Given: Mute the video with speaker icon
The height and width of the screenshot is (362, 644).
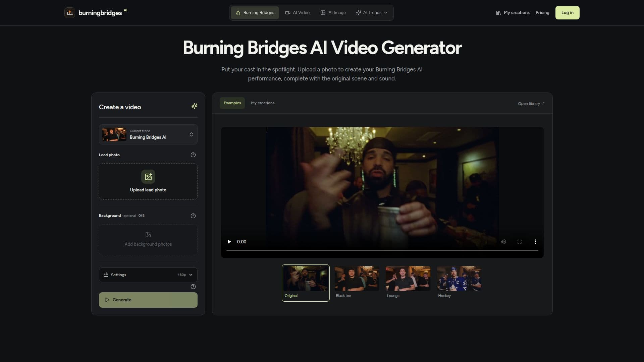Looking at the screenshot, I should click(x=503, y=242).
